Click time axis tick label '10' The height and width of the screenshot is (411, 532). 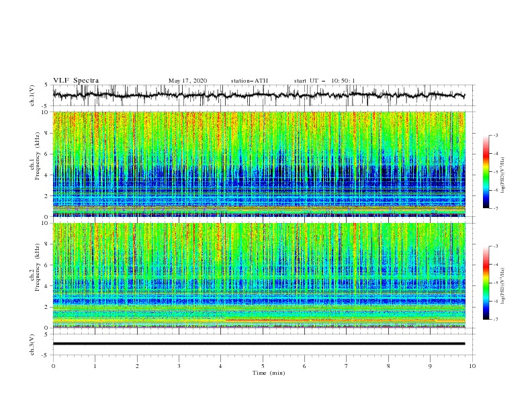(472, 366)
